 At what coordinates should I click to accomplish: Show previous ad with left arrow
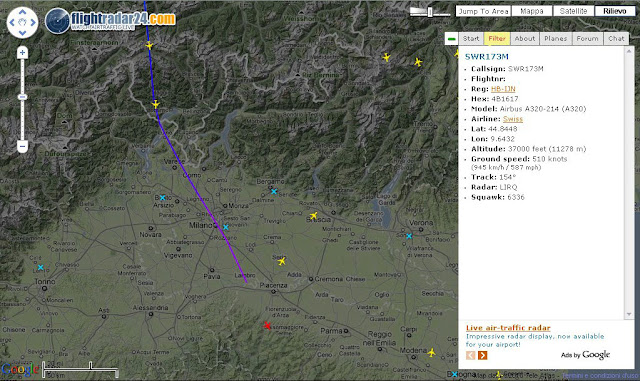coord(471,355)
